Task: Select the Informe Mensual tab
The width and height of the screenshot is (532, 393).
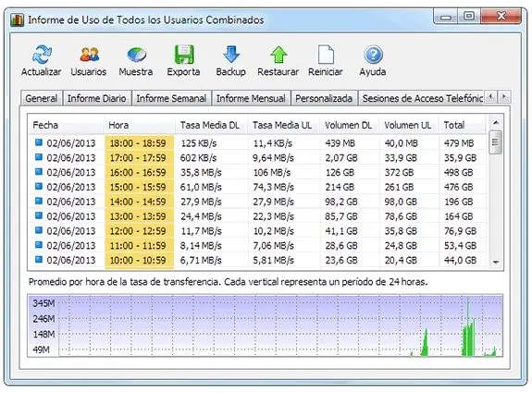Action: [x=251, y=98]
